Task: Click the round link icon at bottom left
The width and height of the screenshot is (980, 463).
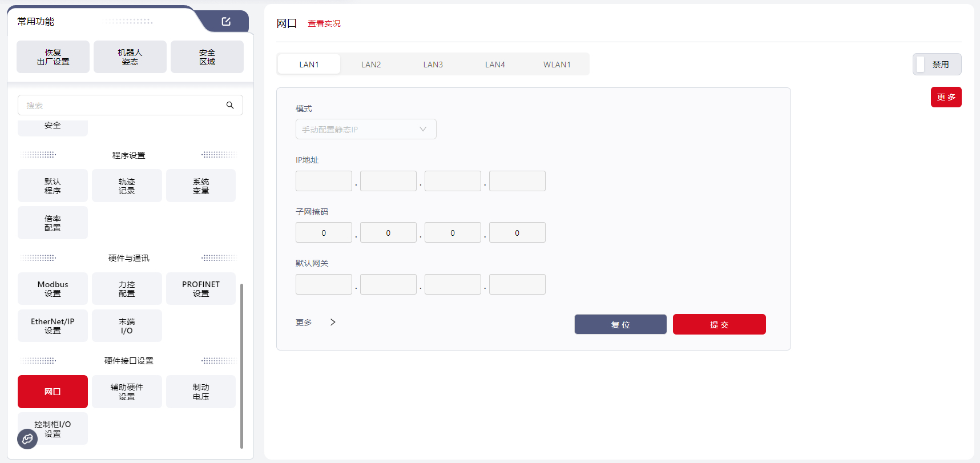Action: (27, 439)
